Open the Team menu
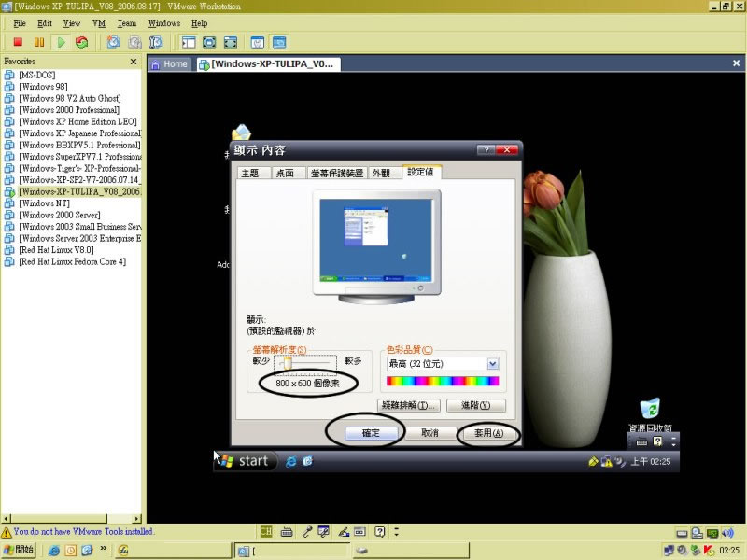This screenshot has width=747, height=560. tap(127, 23)
